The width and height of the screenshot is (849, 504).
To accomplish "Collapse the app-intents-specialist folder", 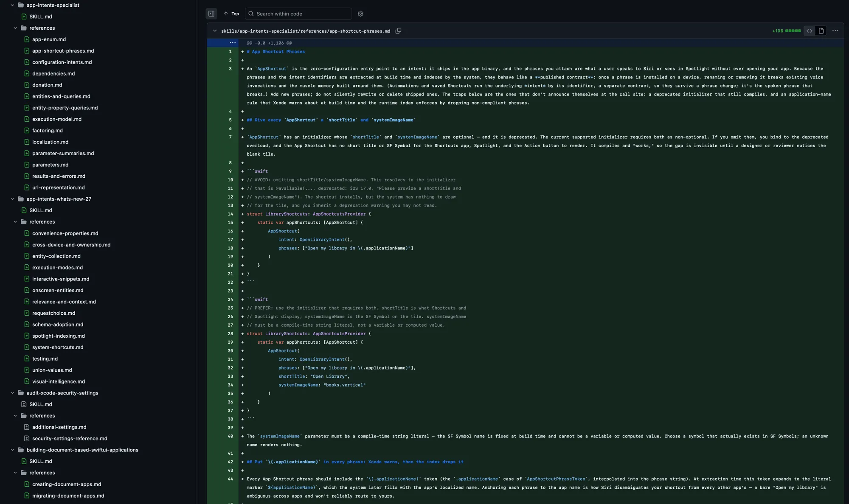I will point(12,5).
